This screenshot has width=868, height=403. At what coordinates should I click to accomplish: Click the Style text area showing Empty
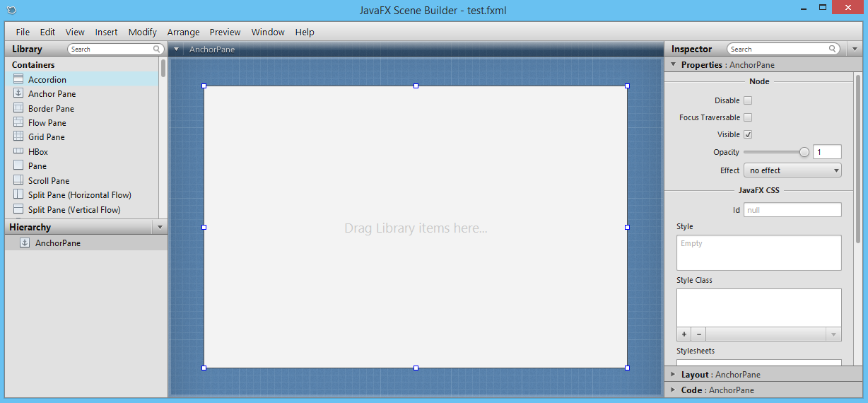coord(759,253)
